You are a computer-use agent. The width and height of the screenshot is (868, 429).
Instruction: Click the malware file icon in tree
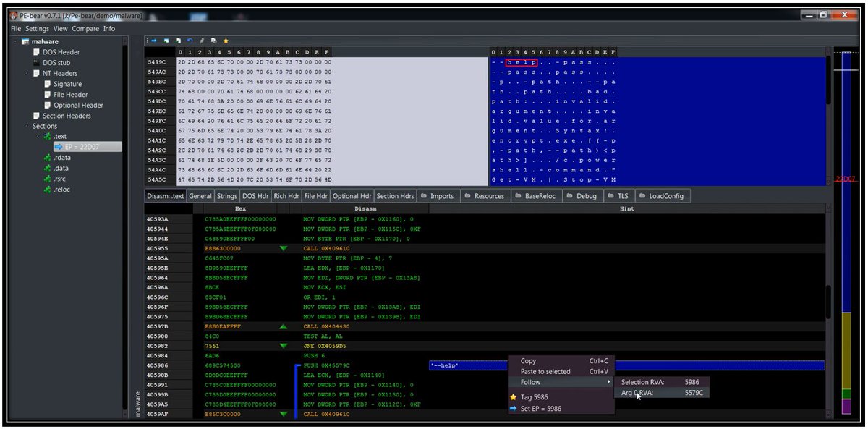26,42
